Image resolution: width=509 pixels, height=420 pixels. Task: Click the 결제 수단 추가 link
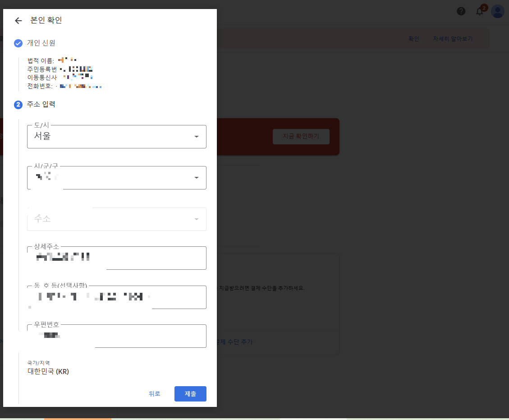[x=234, y=342]
